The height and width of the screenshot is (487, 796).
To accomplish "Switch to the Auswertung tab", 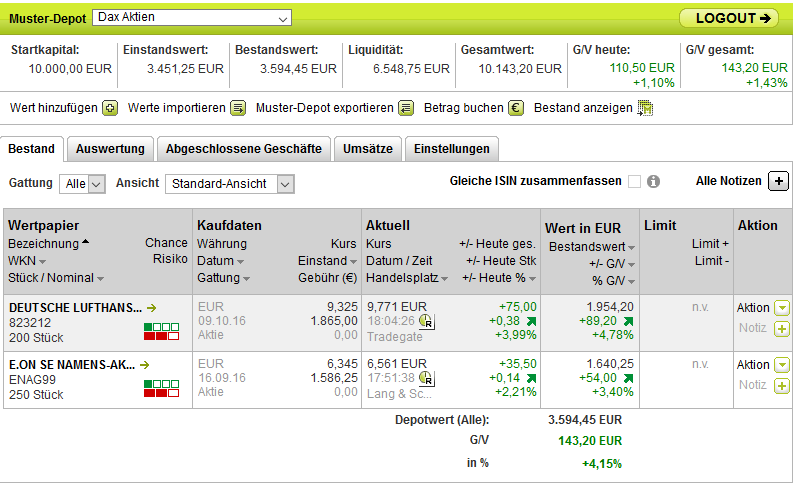I will click(110, 149).
